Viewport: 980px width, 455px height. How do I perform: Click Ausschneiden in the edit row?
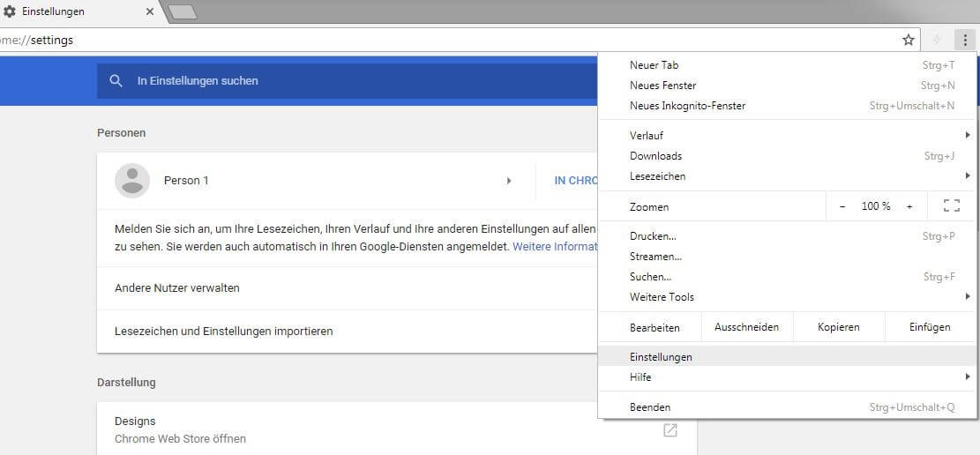[x=747, y=327]
